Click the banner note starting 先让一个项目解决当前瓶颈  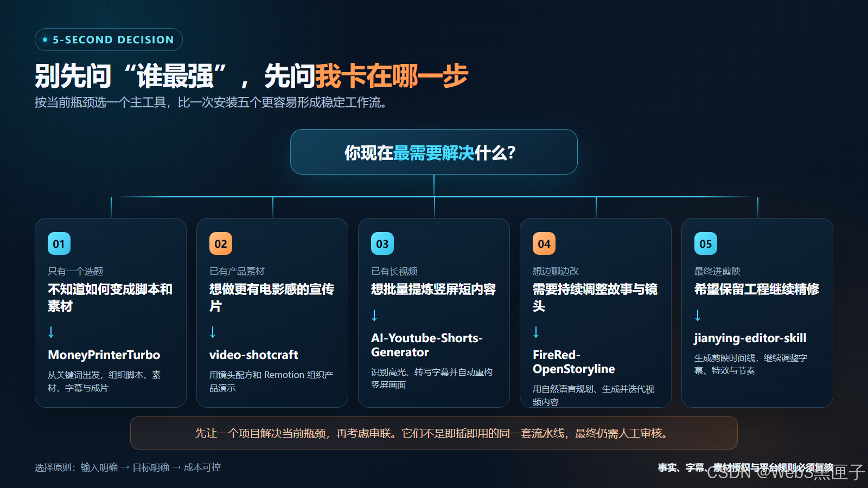coord(434,433)
